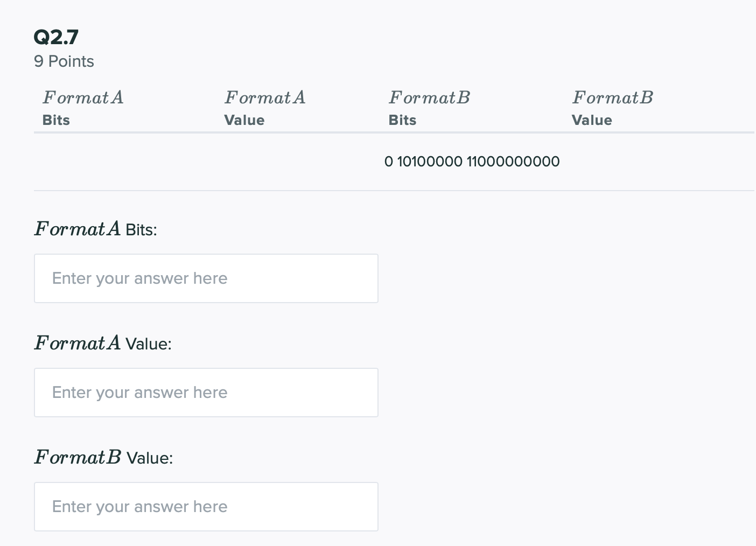Click the FormatA Value label above second input

point(102,344)
